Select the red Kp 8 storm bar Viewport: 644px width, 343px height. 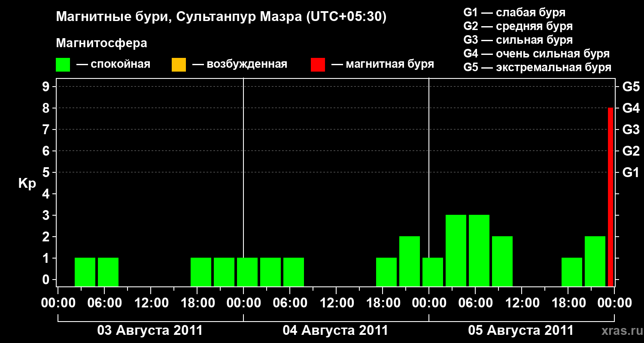[x=611, y=197]
